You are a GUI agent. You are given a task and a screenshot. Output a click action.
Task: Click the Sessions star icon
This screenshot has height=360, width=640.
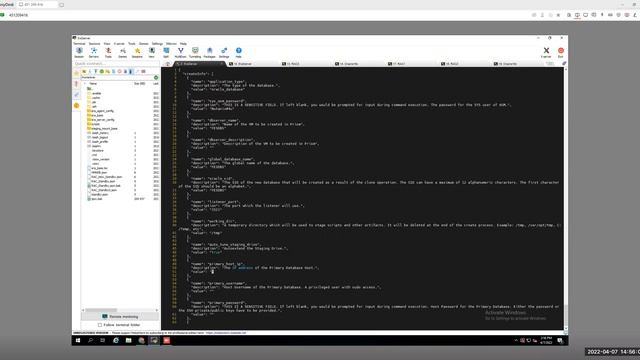[137, 52]
